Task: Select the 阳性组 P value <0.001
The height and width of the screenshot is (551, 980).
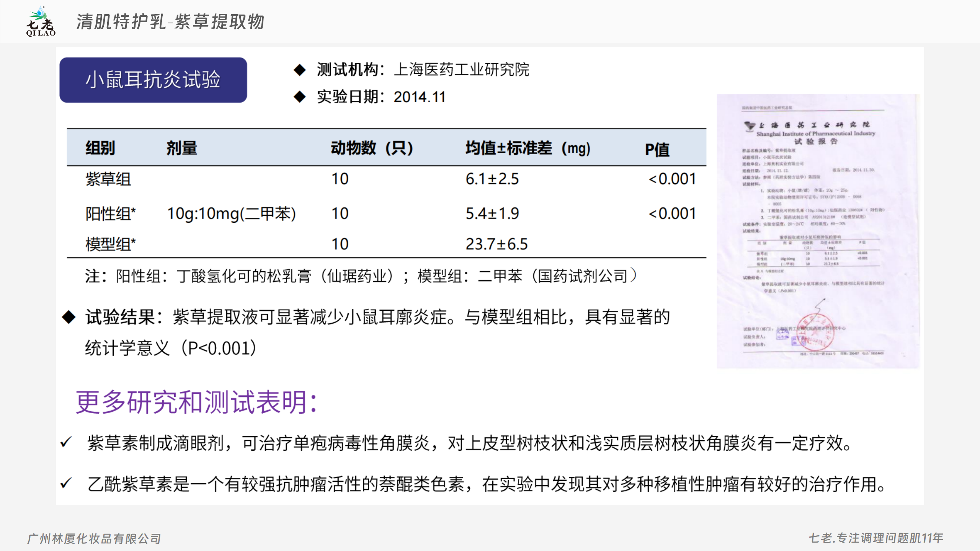Action: coord(672,214)
